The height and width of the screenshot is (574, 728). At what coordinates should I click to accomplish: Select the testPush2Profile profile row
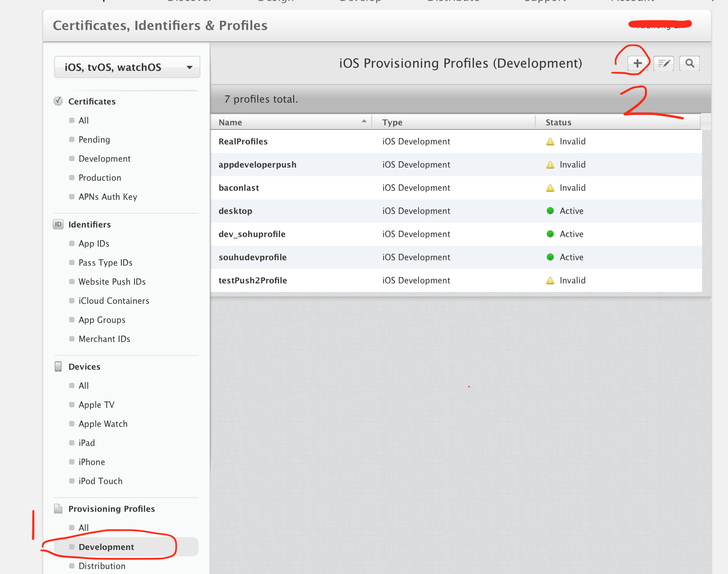253,281
